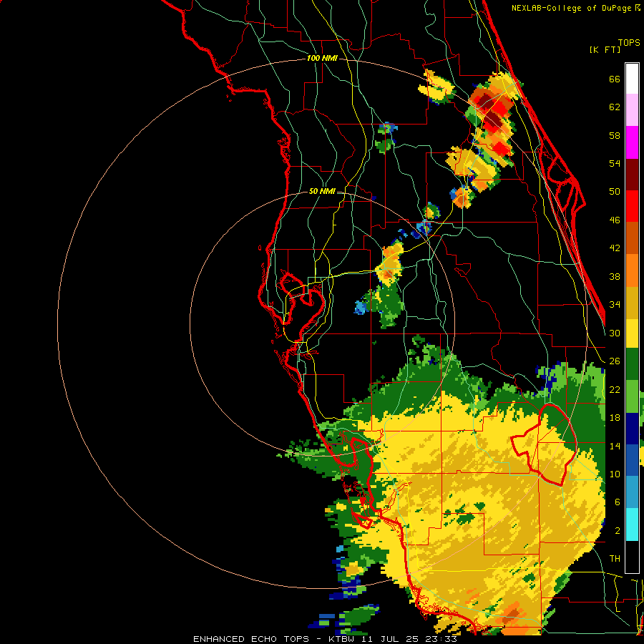Image resolution: width=644 pixels, height=644 pixels.
Task: Click the dark red 54 kft legend swatch
Action: click(x=632, y=175)
